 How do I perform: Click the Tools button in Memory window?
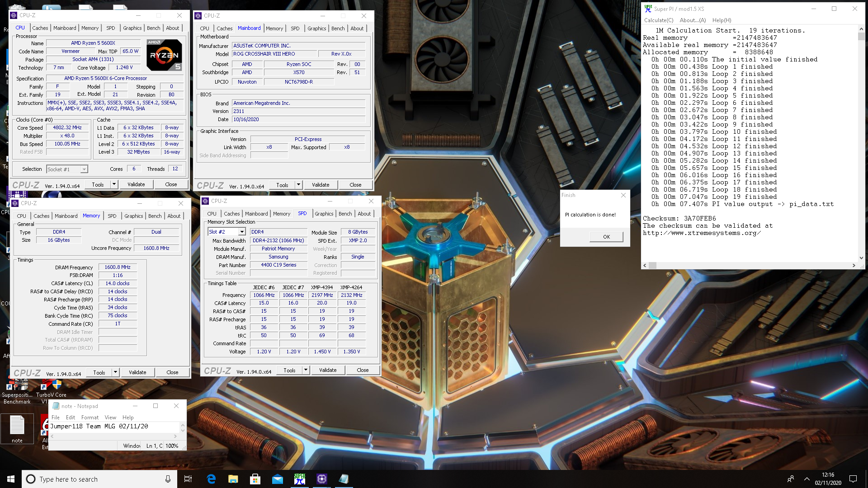[x=99, y=372]
